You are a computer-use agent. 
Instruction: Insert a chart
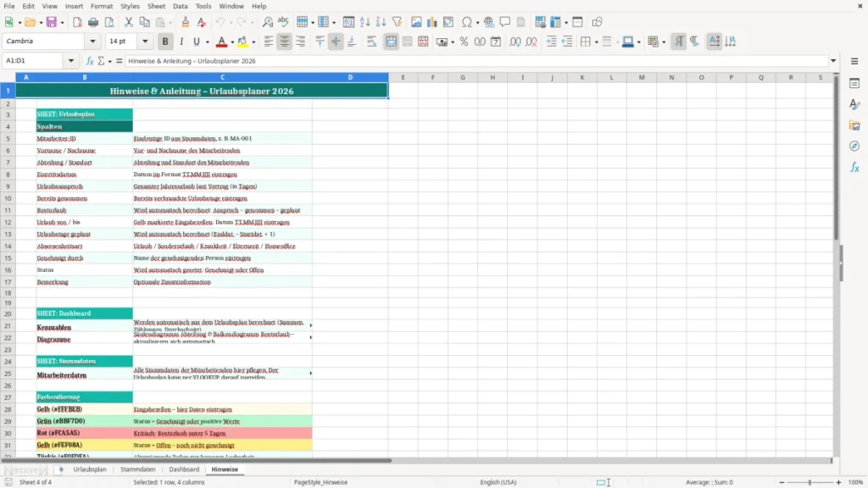(x=431, y=22)
